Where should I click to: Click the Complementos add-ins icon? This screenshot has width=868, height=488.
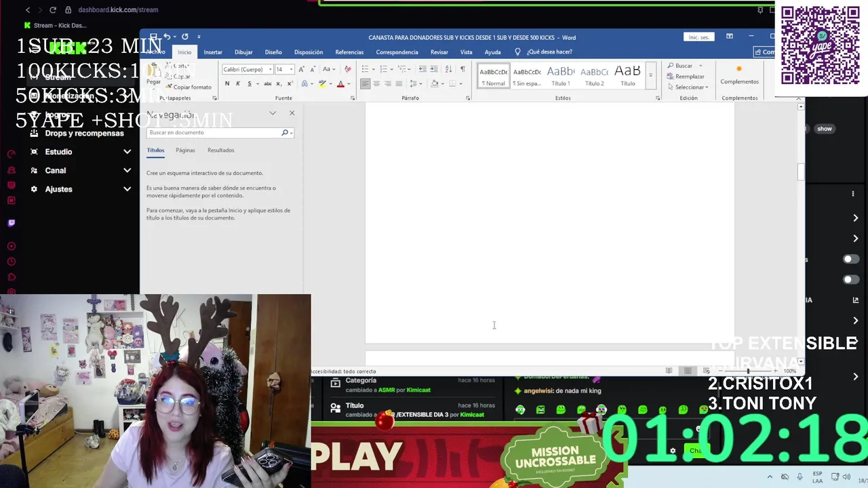click(x=739, y=73)
